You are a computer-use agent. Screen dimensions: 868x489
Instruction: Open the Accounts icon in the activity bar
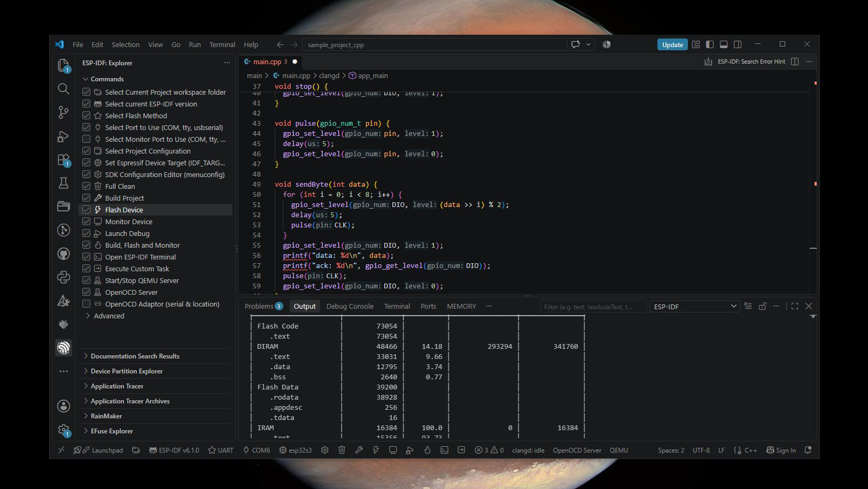point(63,406)
